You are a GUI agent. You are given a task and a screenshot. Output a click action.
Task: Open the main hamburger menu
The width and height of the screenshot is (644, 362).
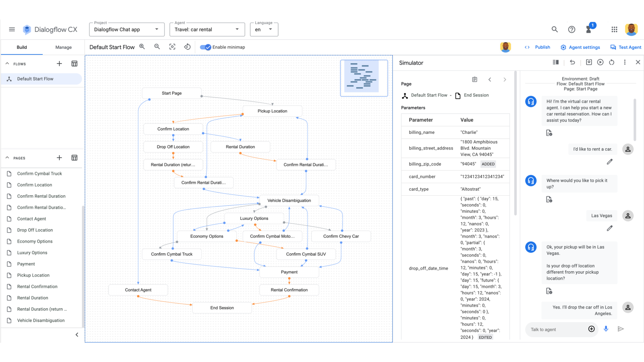click(x=12, y=29)
